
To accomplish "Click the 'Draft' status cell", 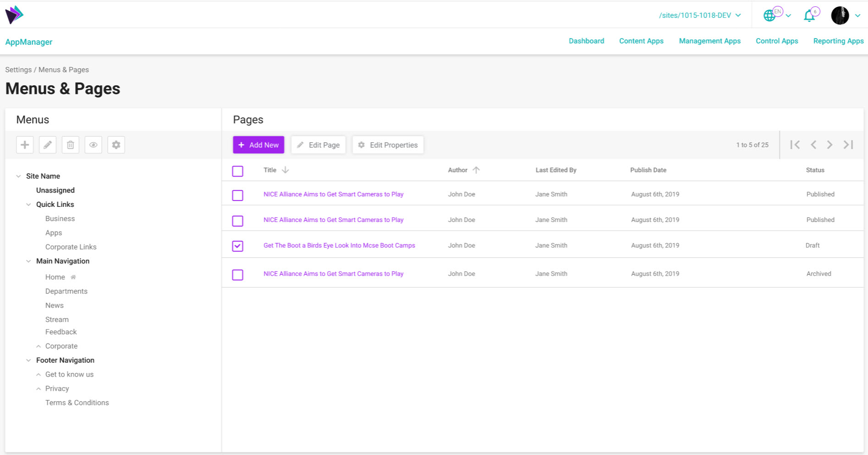I will pyautogui.click(x=813, y=245).
